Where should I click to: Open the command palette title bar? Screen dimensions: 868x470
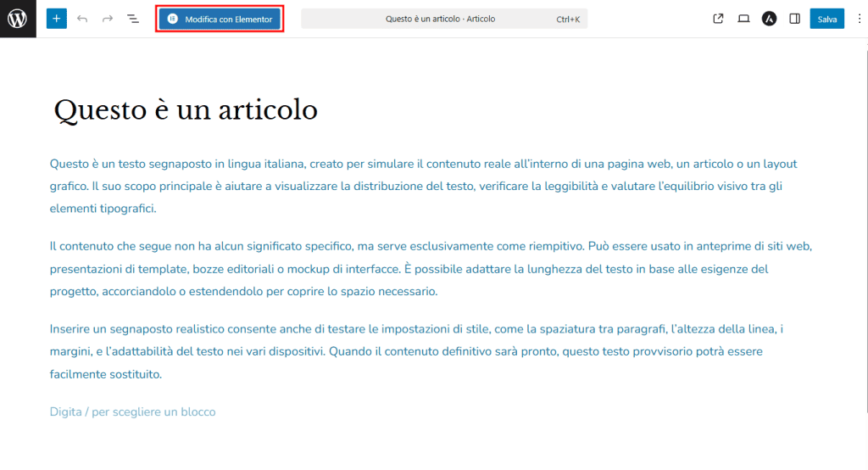pyautogui.click(x=444, y=19)
